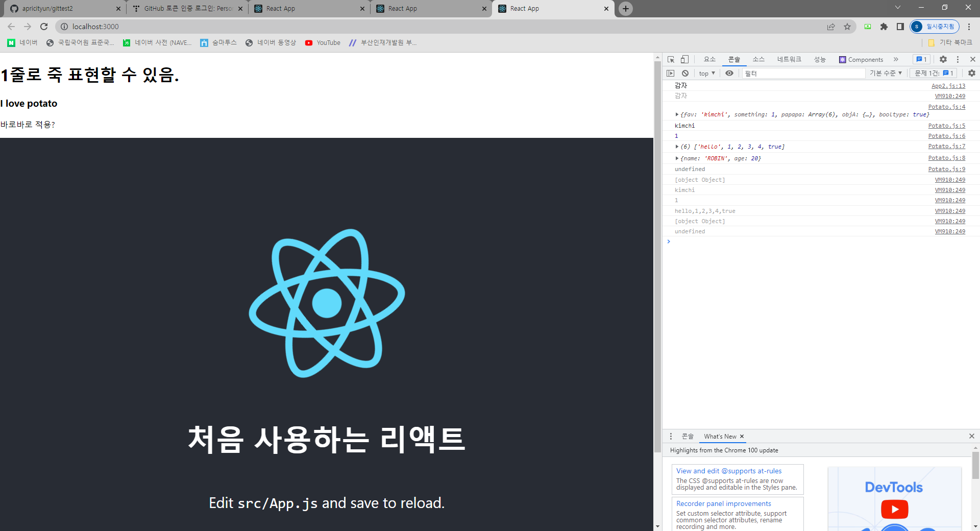Open a new browser tab with plus
The height and width of the screenshot is (531, 980).
(x=626, y=9)
